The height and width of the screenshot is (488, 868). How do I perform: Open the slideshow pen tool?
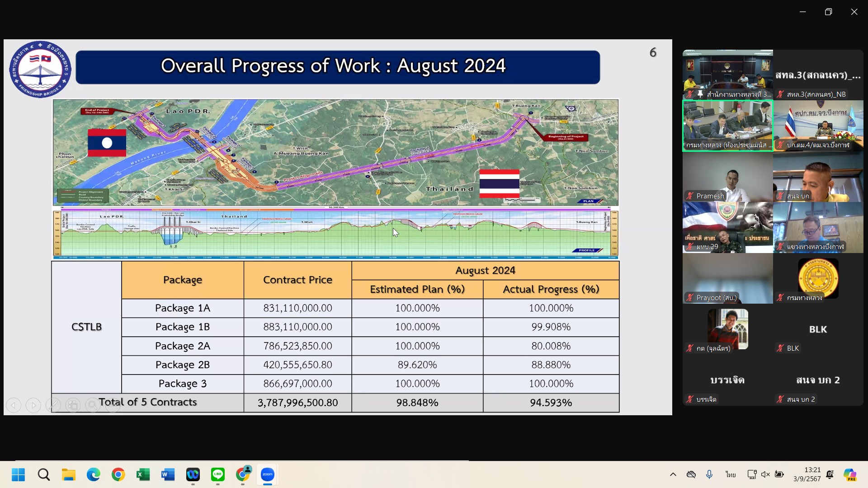pyautogui.click(x=53, y=405)
